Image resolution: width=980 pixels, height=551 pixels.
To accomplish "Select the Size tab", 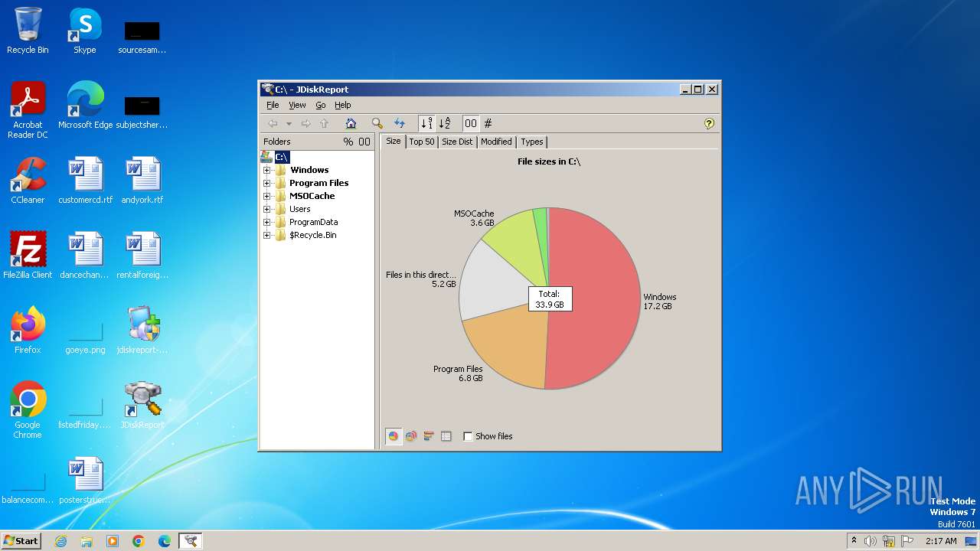I will 393,141.
